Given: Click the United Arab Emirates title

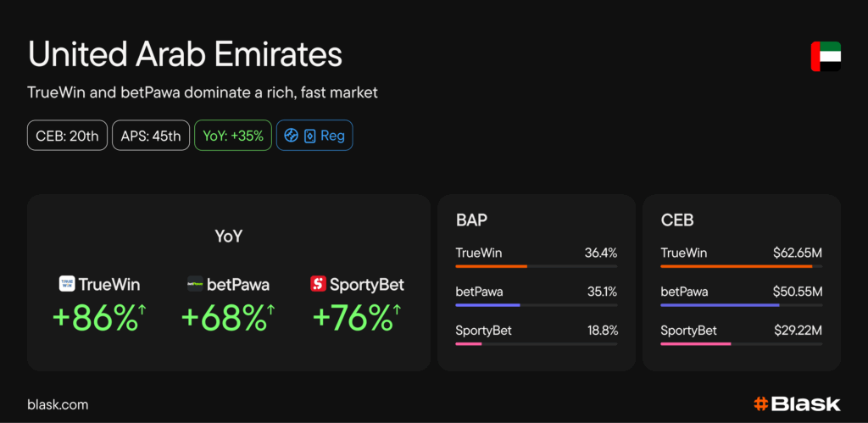Looking at the screenshot, I should (x=186, y=55).
